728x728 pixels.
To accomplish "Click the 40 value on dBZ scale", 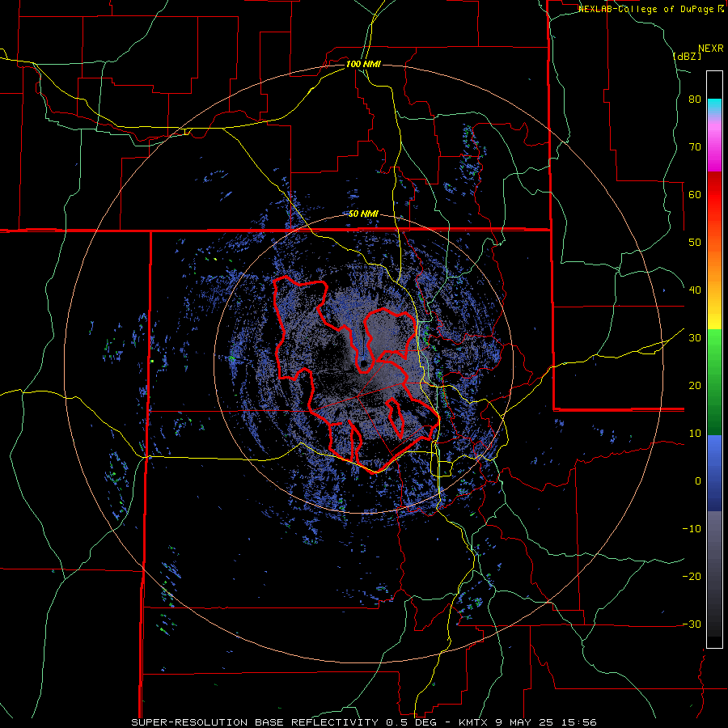I will pos(695,290).
